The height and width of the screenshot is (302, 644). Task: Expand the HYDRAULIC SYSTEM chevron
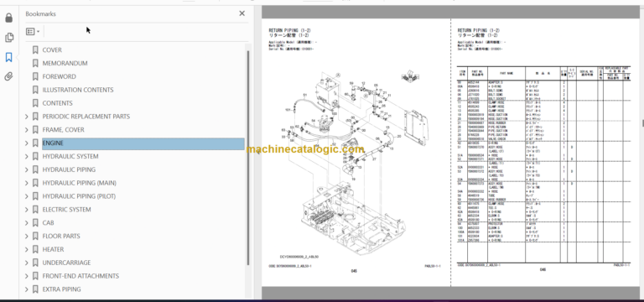click(x=27, y=157)
